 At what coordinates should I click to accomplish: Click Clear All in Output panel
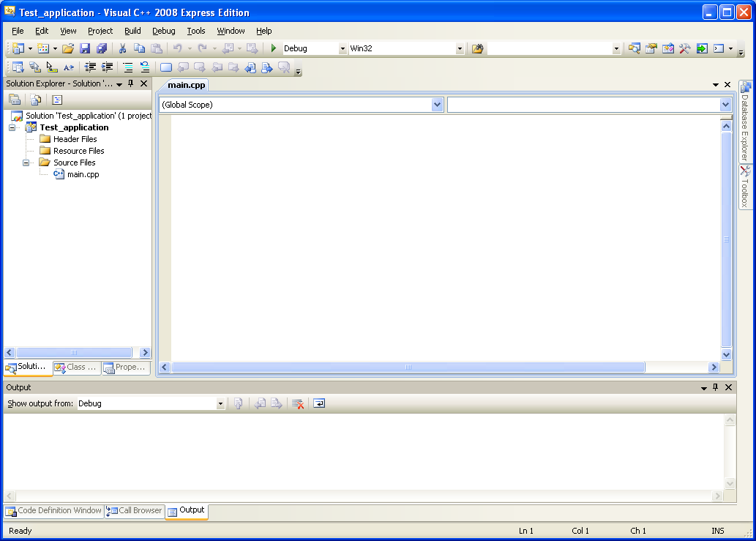298,403
